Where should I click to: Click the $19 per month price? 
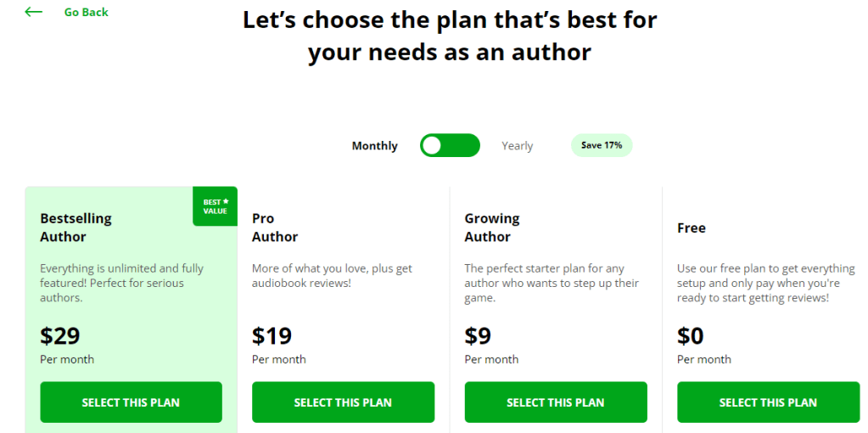tap(272, 336)
